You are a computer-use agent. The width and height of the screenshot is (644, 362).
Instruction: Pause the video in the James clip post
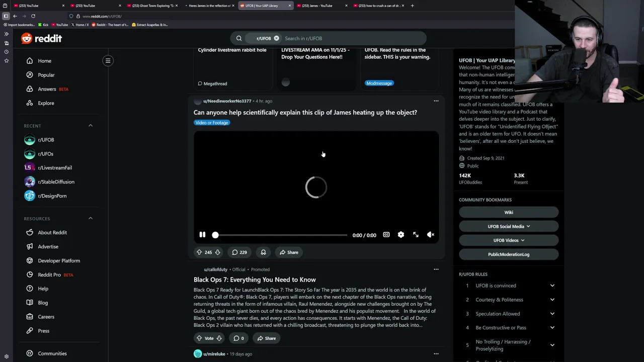tap(202, 235)
